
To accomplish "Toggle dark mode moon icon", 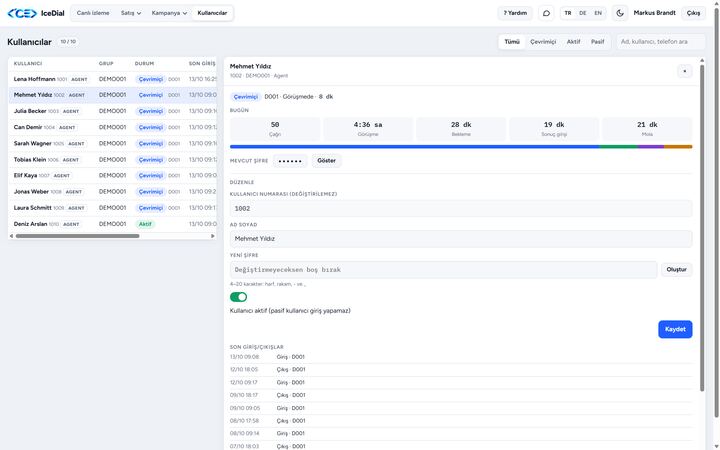I will click(x=620, y=13).
